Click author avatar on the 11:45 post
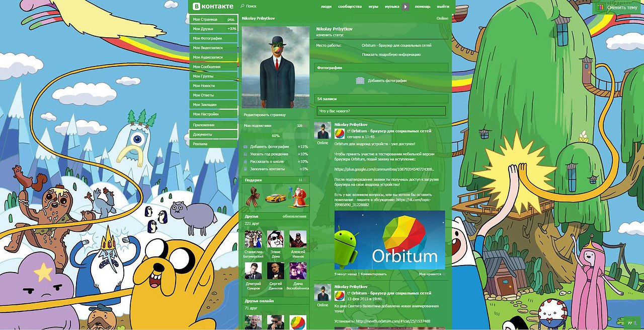644x330 pixels. [323, 130]
